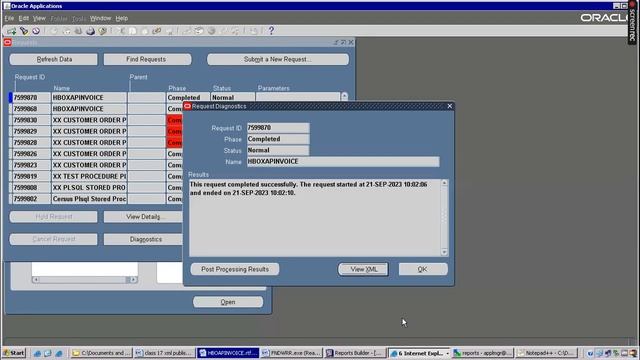
Task: Switch to Notepad++ taskbar window
Action: pos(547,353)
